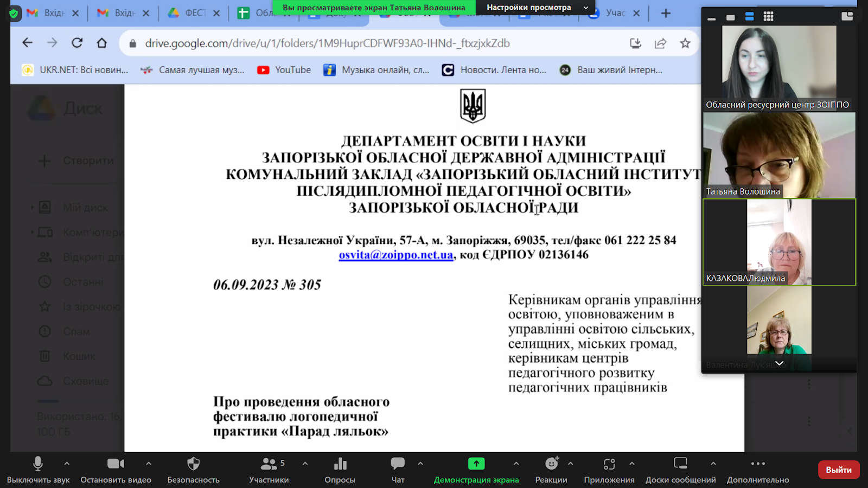The height and width of the screenshot is (488, 868).
Task: Reload the Google Drive page
Action: (x=77, y=43)
